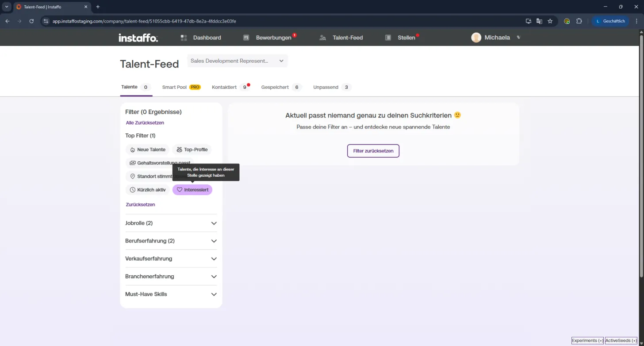This screenshot has height=346, width=644.
Task: Open the tab search dropdown arrow
Action: tap(7, 7)
